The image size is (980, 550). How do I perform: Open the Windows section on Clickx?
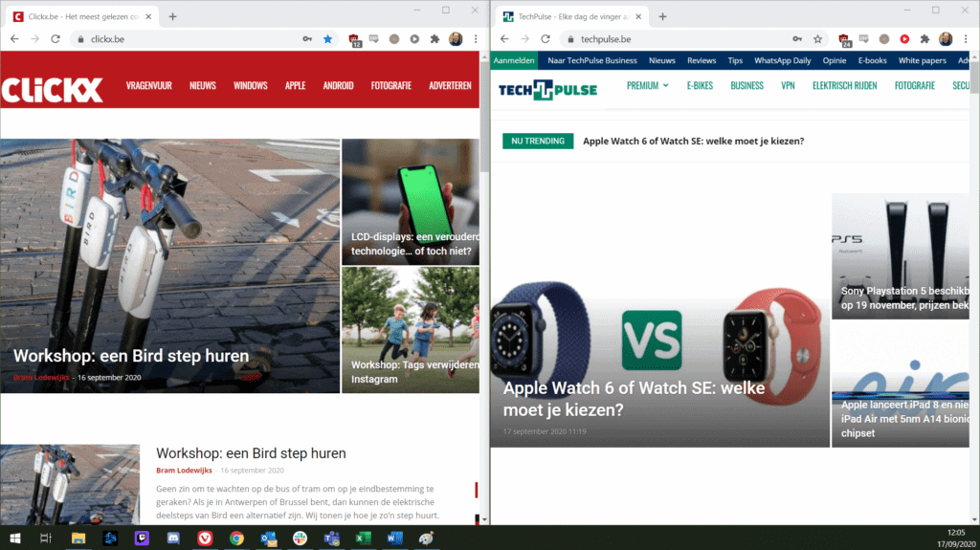[251, 86]
